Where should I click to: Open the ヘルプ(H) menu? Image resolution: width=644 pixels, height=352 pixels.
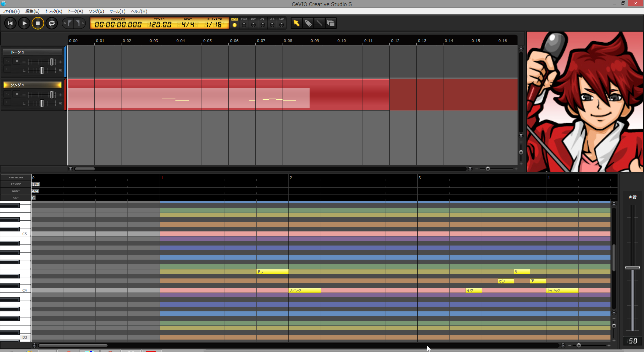pos(139,11)
